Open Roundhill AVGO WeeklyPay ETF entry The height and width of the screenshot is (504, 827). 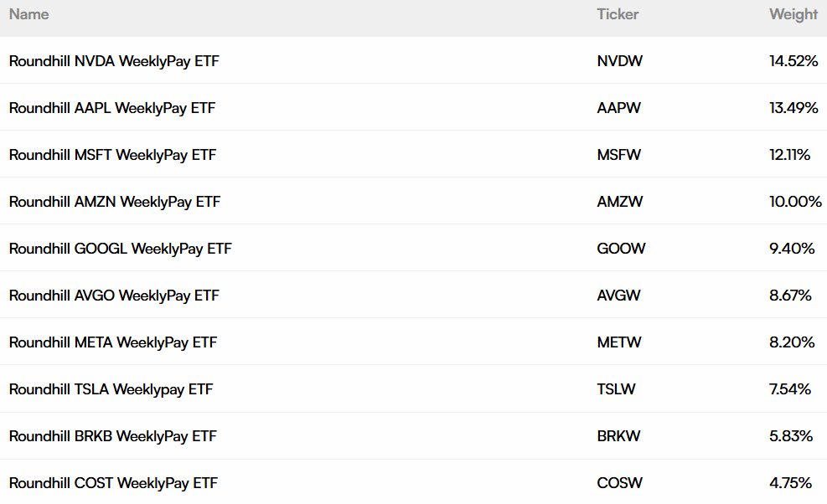click(x=114, y=296)
